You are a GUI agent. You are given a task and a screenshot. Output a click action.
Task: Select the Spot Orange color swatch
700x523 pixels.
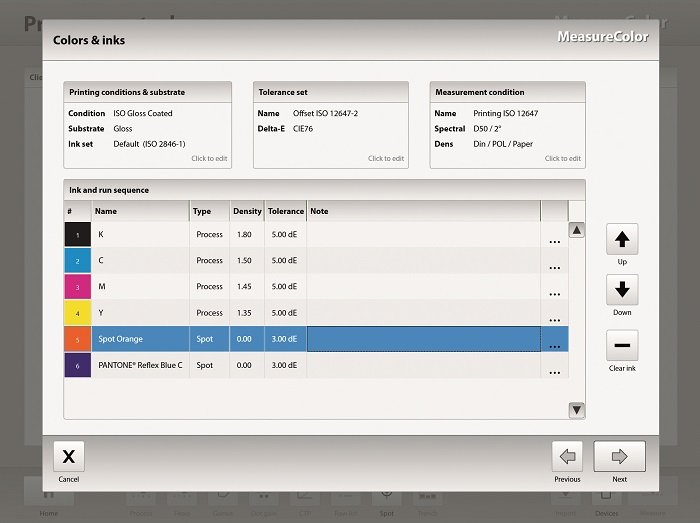pos(78,339)
